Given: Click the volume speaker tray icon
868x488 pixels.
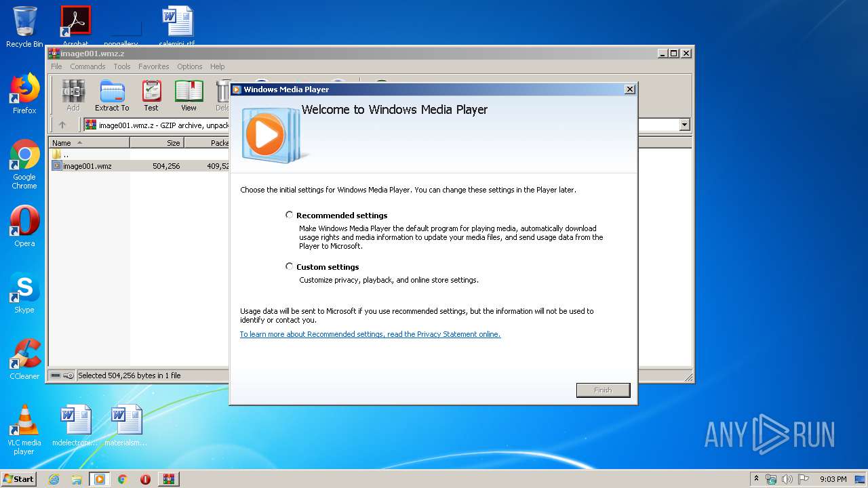Looking at the screenshot, I should (787, 479).
